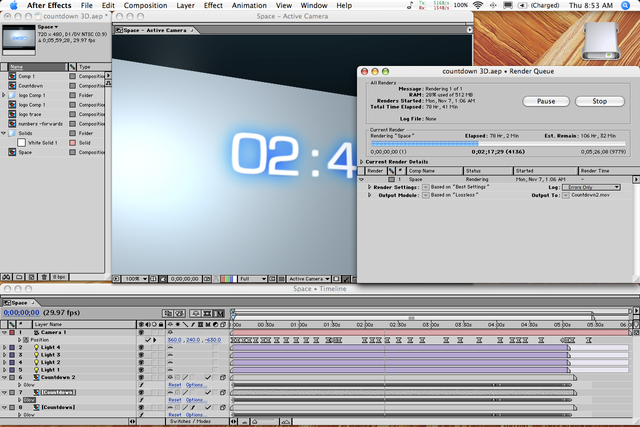640x427 pixels.
Task: Expand Current Render Details section
Action: (362, 161)
